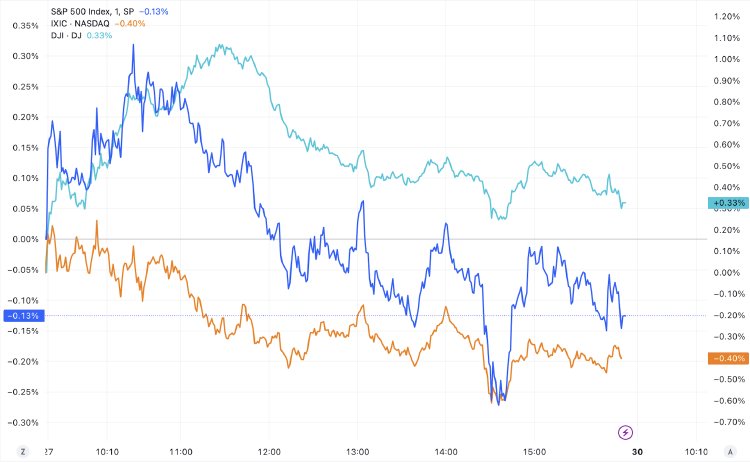
Task: Click the orange -0.40% price tag
Action: tap(728, 358)
